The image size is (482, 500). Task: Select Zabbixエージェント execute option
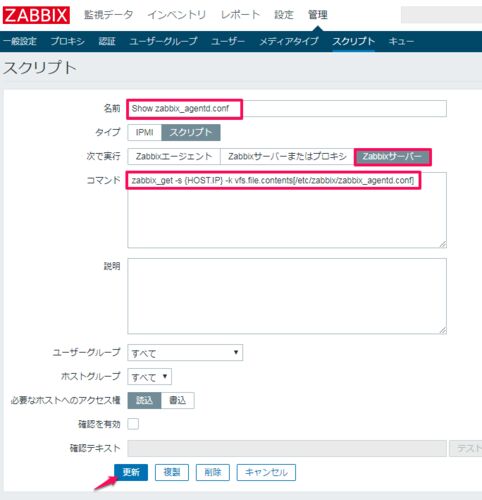pos(174,157)
